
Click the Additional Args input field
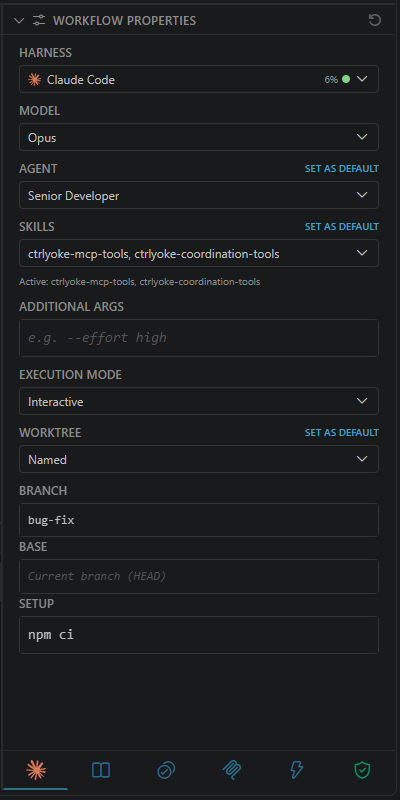(x=199, y=338)
